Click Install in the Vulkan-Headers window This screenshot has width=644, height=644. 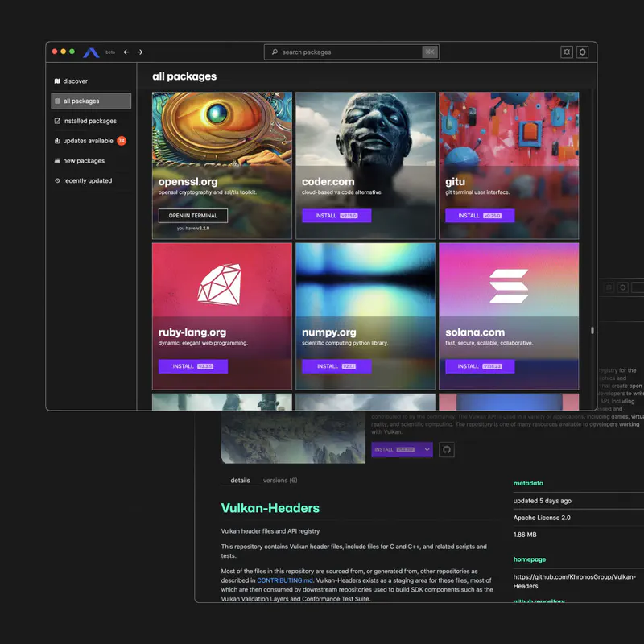coord(396,450)
